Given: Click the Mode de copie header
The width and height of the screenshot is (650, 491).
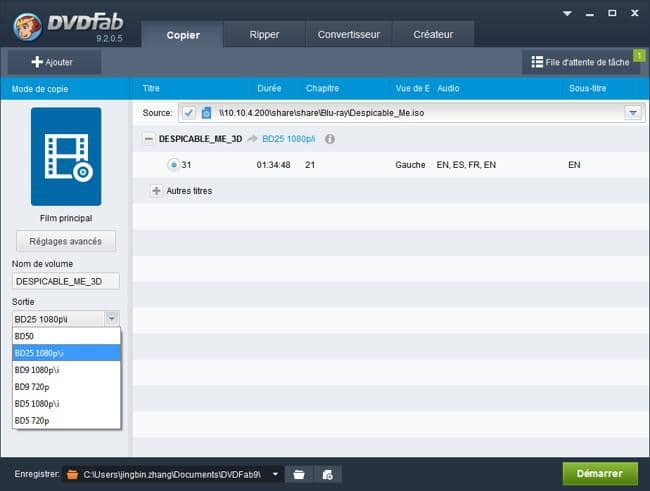Looking at the screenshot, I should pyautogui.click(x=40, y=89).
